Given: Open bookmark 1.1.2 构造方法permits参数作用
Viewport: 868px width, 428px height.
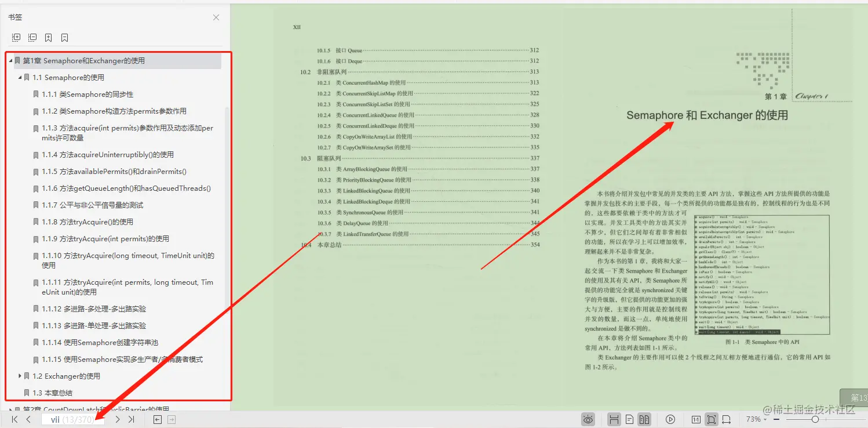Looking at the screenshot, I should 114,111.
